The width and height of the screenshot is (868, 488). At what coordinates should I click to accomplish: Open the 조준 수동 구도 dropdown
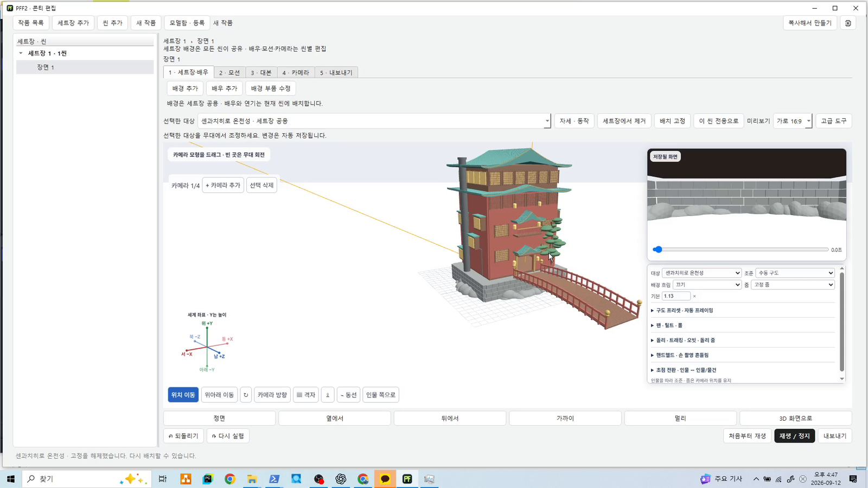tap(795, 273)
